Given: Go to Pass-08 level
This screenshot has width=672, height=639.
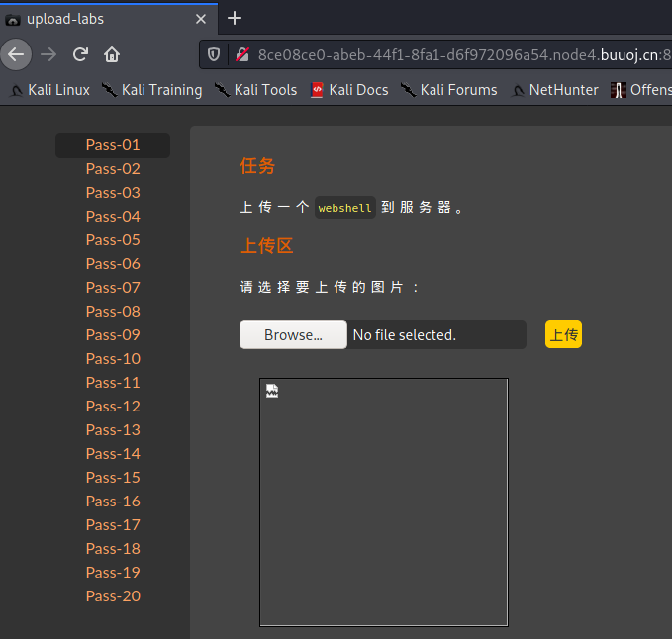Looking at the screenshot, I should pyautogui.click(x=113, y=312).
